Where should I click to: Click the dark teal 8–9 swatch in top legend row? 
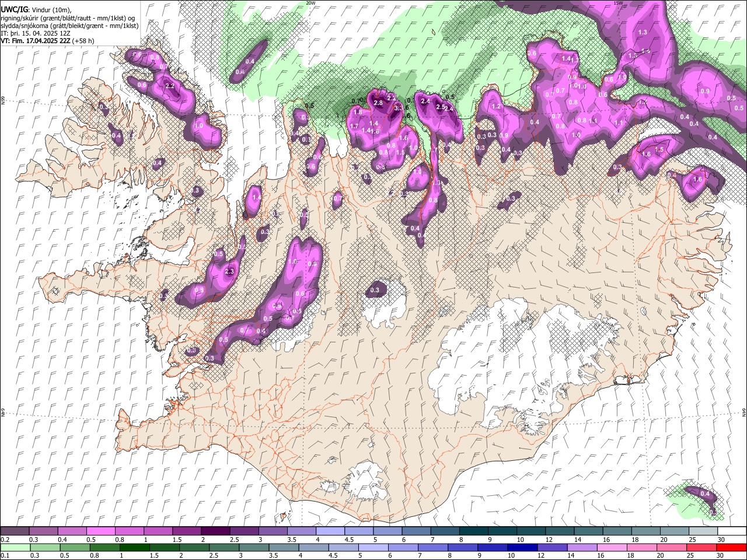point(473,531)
